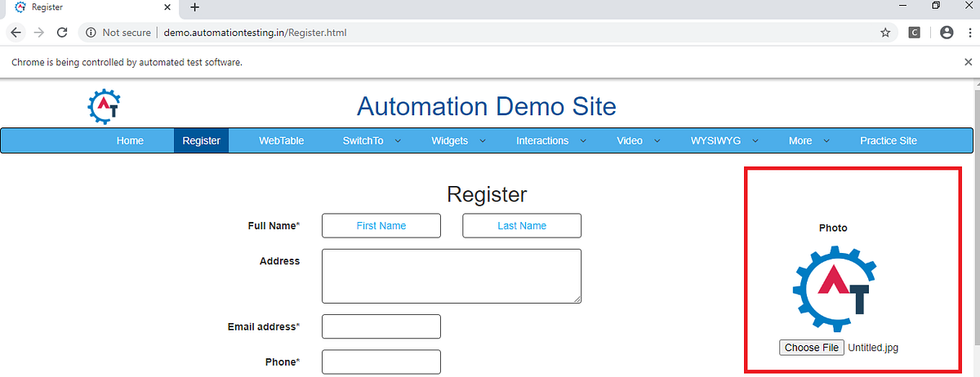Expand the Widgets dropdown chevron
This screenshot has width=980, height=377.
[483, 140]
